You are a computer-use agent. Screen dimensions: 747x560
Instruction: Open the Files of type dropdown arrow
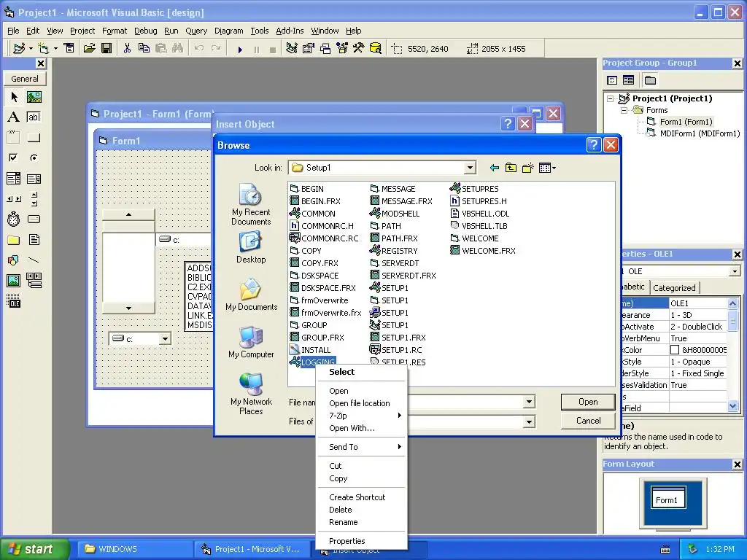click(x=529, y=422)
